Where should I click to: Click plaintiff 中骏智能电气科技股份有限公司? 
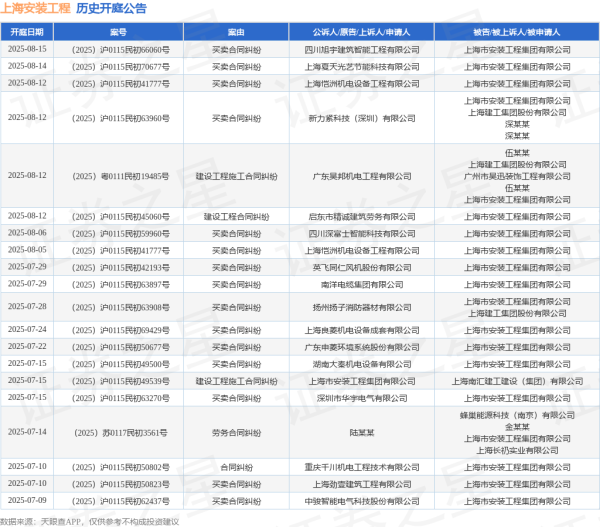[x=362, y=501]
